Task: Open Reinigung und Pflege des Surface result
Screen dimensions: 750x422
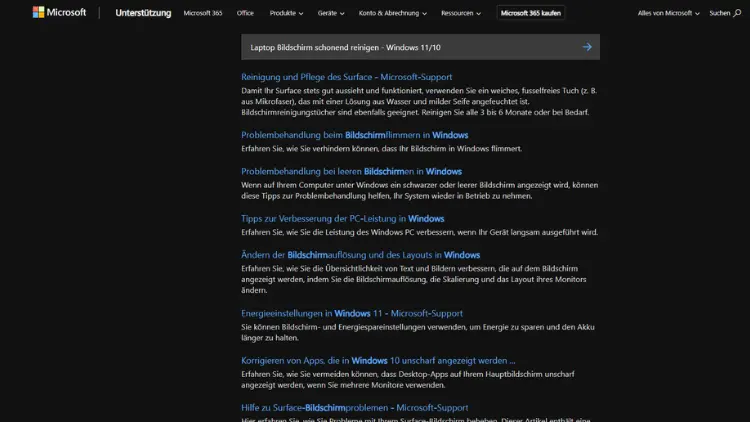Action: tap(346, 77)
